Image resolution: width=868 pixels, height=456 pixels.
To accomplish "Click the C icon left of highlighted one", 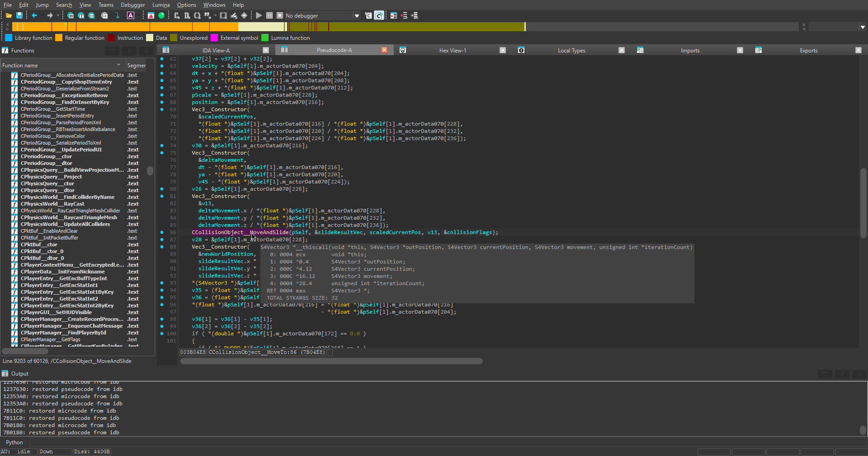I will 368,15.
